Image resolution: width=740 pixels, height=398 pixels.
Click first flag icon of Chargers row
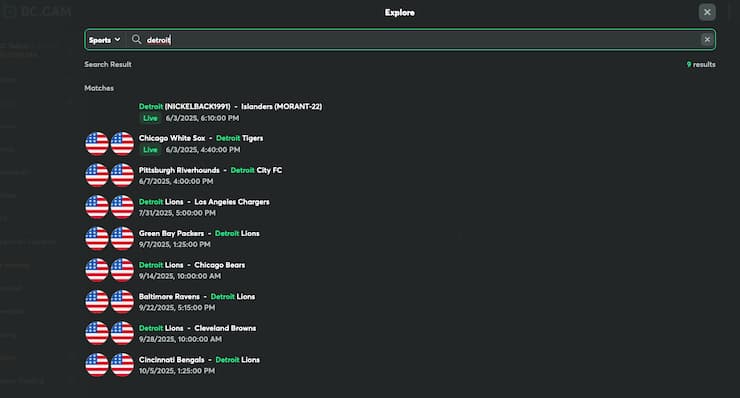[97, 207]
